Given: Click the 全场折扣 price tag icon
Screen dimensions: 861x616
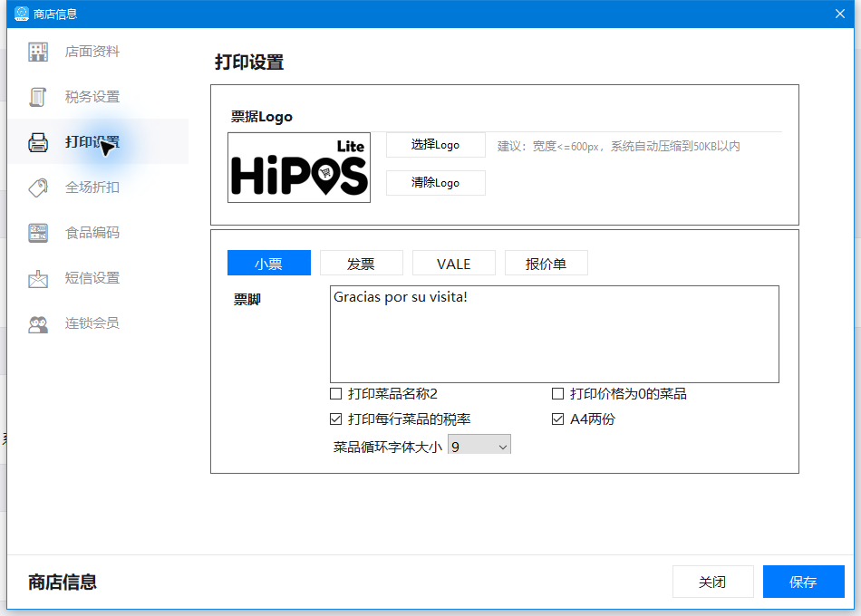Looking at the screenshot, I should tap(38, 188).
